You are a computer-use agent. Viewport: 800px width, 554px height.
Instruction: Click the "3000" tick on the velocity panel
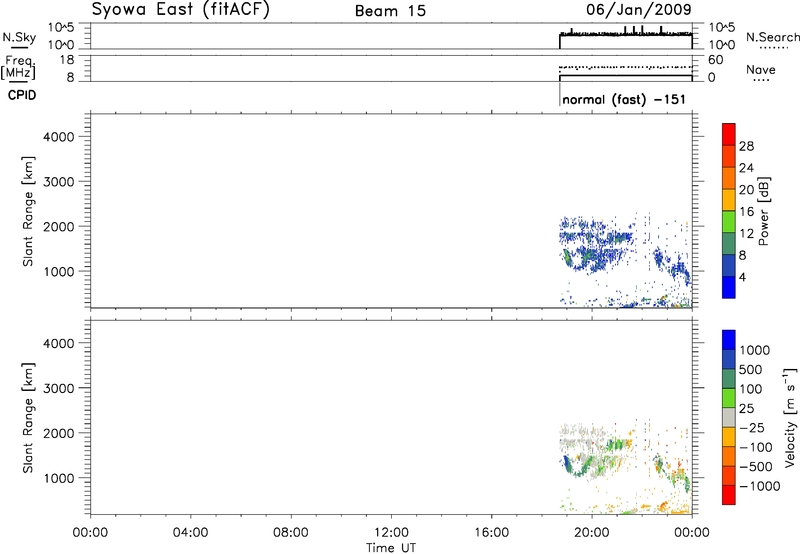pos(59,388)
